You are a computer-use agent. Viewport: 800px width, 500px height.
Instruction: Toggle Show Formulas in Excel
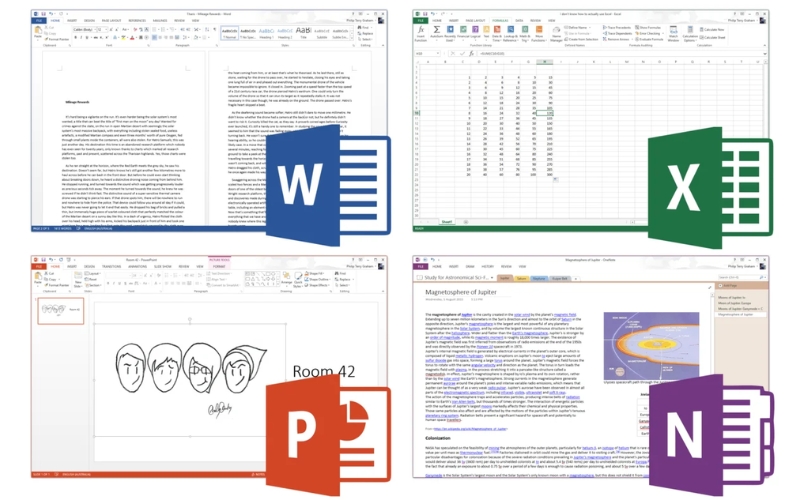coord(648,28)
